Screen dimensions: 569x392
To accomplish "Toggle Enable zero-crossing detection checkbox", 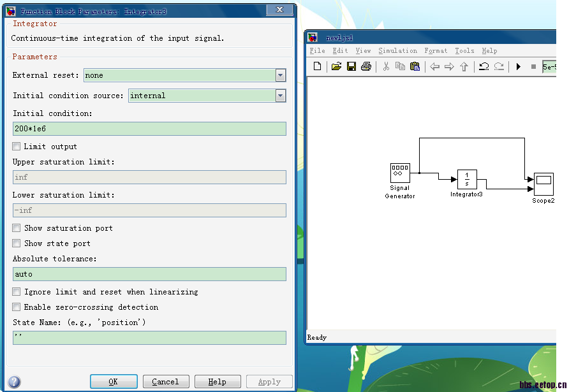I will click(17, 307).
